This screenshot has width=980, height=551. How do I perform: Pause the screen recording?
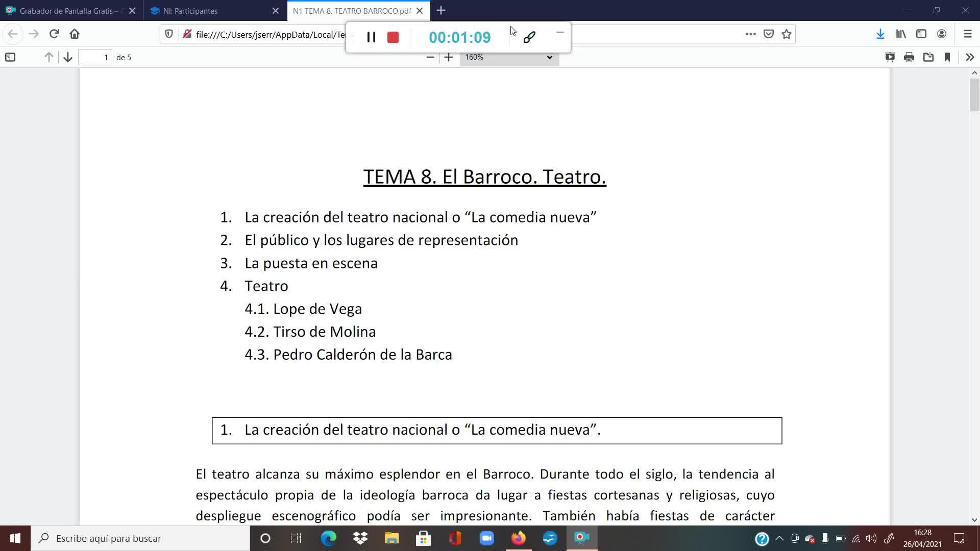coord(371,37)
